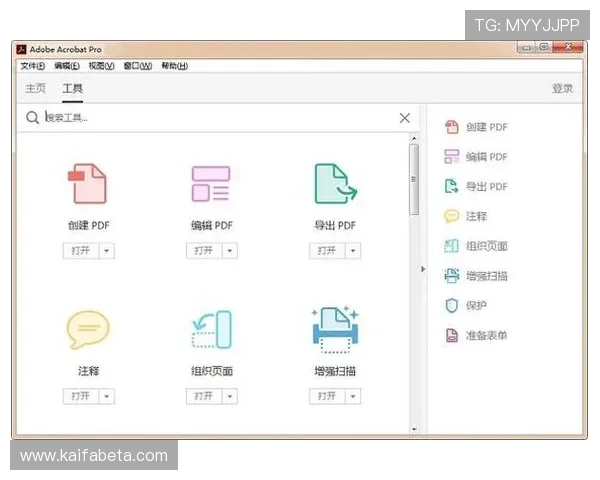Click 组织页面 label in right sidebar
This screenshot has height=480, width=600.
pyautogui.click(x=487, y=246)
